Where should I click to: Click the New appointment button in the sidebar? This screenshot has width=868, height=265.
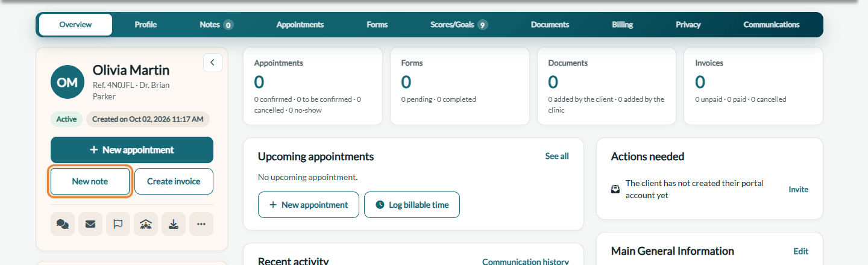click(132, 150)
